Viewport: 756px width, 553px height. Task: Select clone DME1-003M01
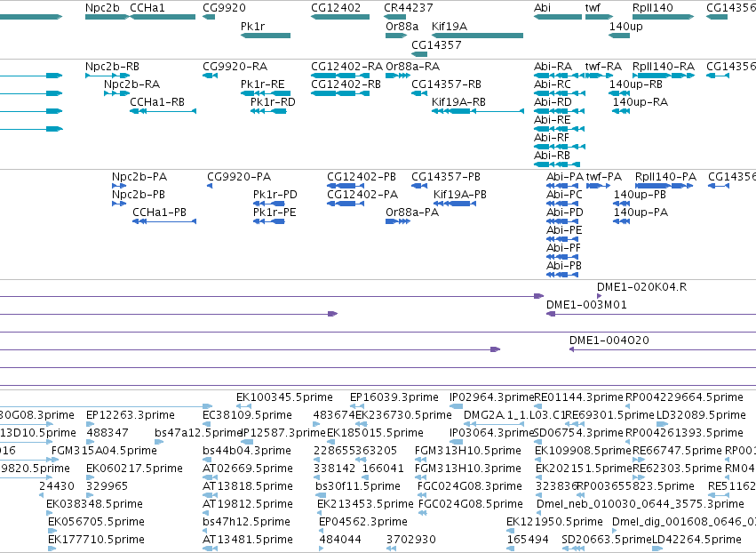click(x=651, y=314)
